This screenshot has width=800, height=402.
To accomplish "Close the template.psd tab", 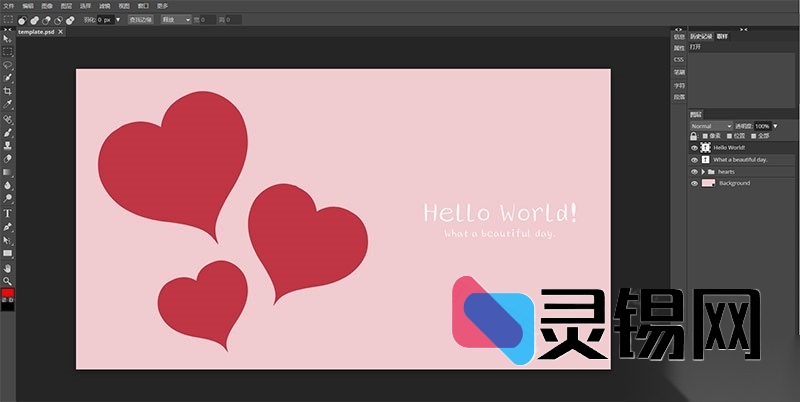I will click(x=60, y=32).
